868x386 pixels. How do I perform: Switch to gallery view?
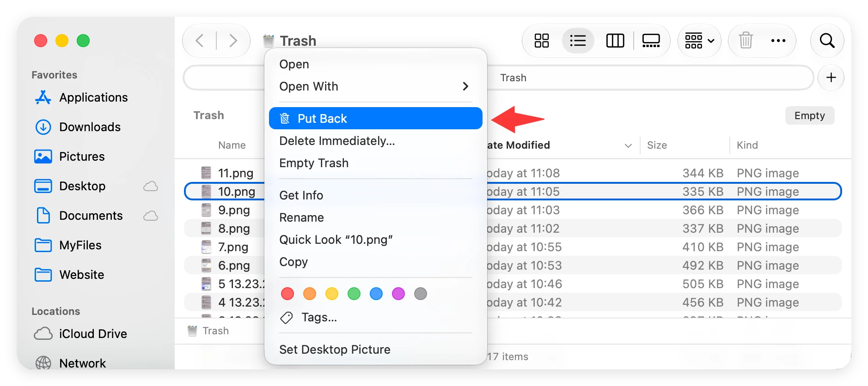pyautogui.click(x=651, y=41)
